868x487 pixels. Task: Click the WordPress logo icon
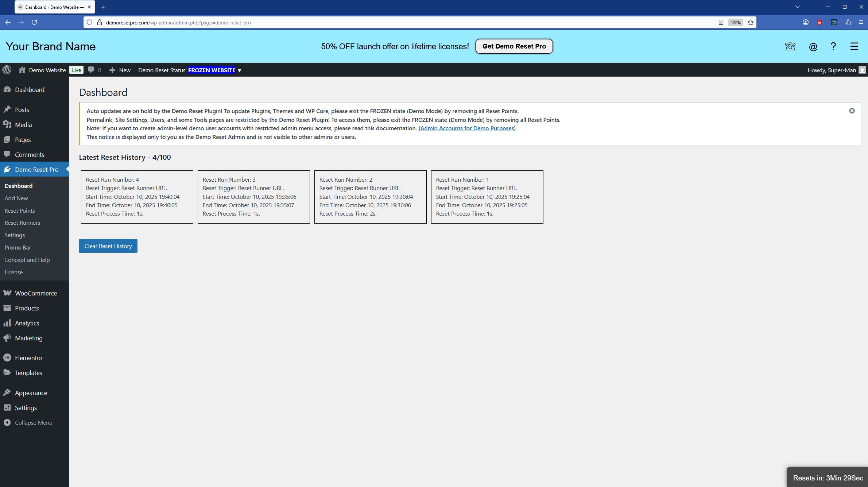pyautogui.click(x=7, y=70)
